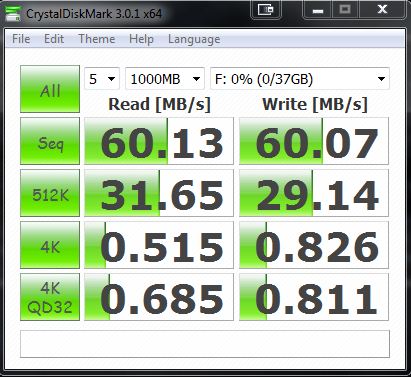Screen dimensions: 411x377
Task: Run all benchmarks with the All button
Action: coord(50,89)
